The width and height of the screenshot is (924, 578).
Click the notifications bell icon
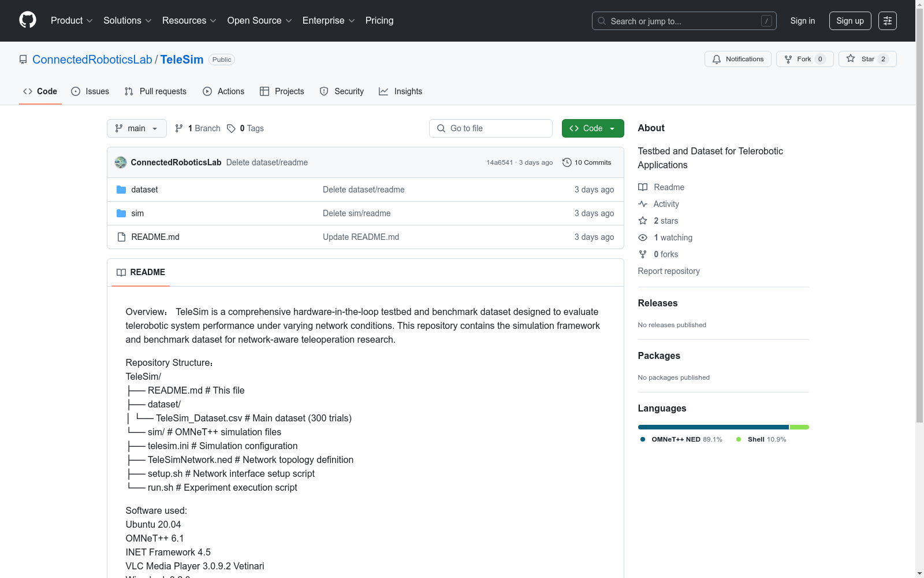(x=717, y=59)
